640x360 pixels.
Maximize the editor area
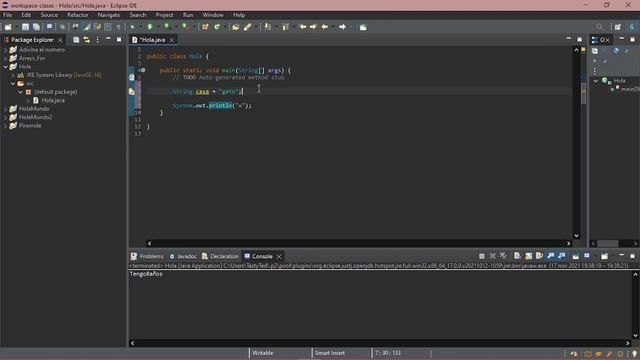click(580, 39)
